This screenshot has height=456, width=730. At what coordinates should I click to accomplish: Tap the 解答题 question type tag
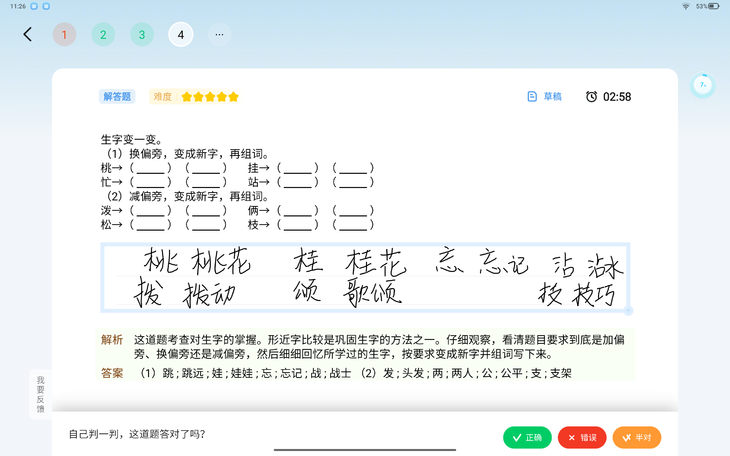point(117,97)
